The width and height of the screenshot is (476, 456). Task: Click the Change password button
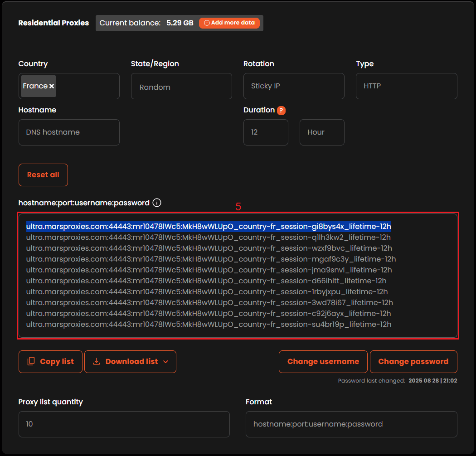[413, 362]
